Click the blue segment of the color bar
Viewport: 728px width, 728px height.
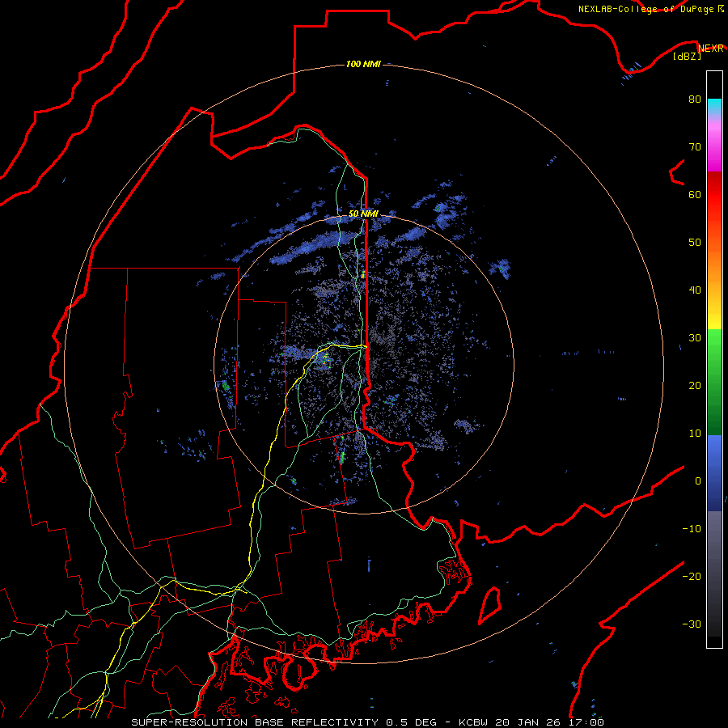tap(714, 472)
